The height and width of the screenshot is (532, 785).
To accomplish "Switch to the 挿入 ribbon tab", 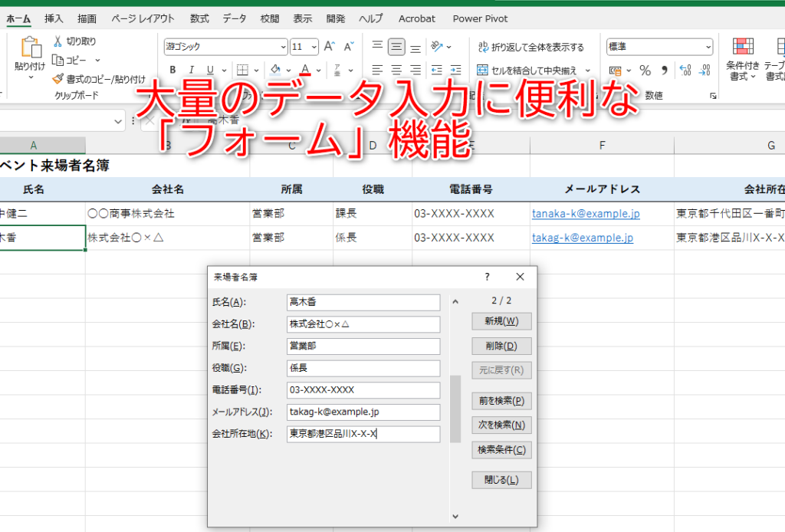I will (54, 19).
